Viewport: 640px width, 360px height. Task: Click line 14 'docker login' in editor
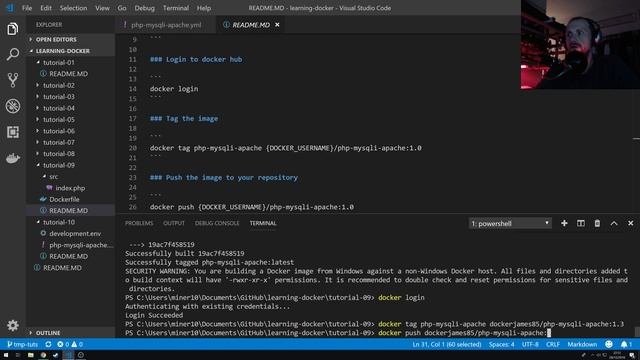click(174, 89)
